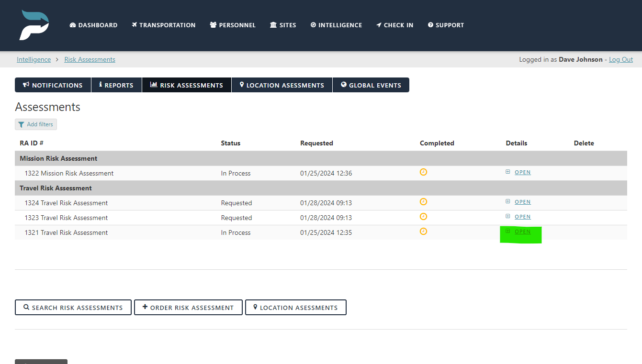The width and height of the screenshot is (642, 364).
Task: Open the highlighted 1321 Travel Risk Assessment
Action: point(522,231)
